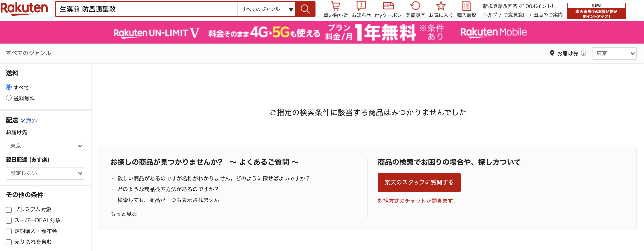Click the delivery destination help question icon
The image size is (644, 251).
pyautogui.click(x=583, y=53)
